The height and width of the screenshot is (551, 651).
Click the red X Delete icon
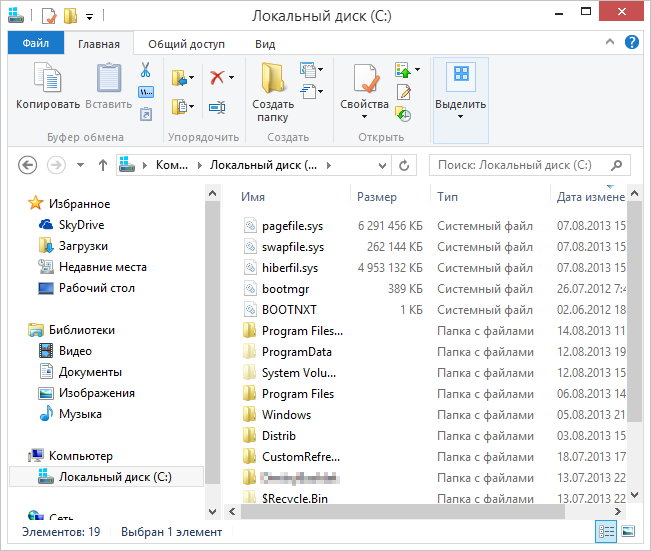216,77
